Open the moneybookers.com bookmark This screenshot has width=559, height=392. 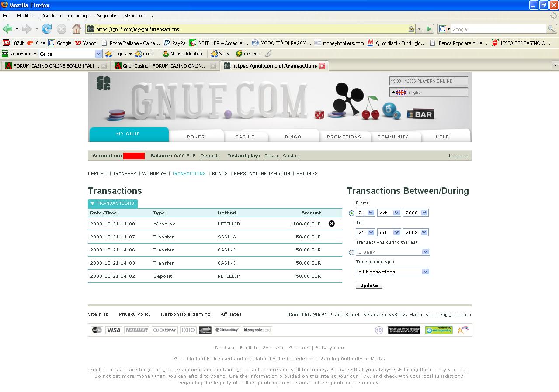[339, 43]
